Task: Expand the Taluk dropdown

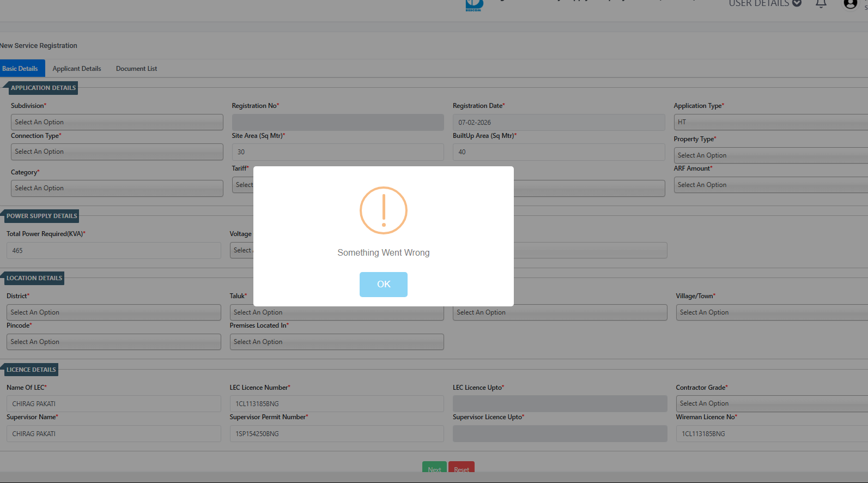Action: pos(337,312)
